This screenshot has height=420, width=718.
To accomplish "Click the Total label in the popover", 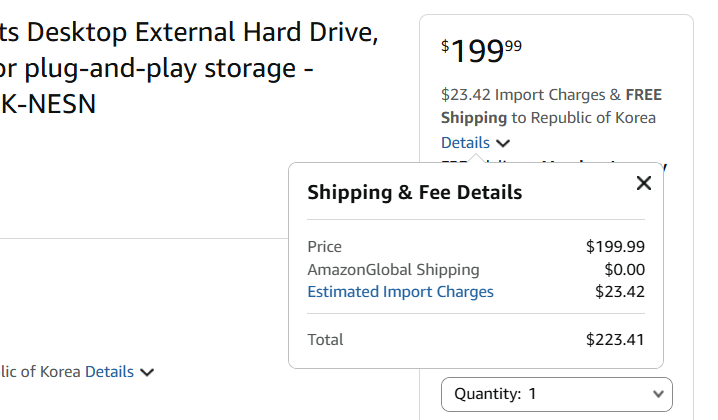I will pos(325,339).
